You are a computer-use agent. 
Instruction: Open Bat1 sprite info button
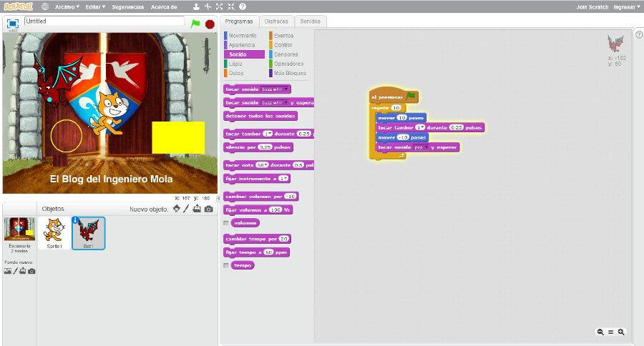click(75, 220)
